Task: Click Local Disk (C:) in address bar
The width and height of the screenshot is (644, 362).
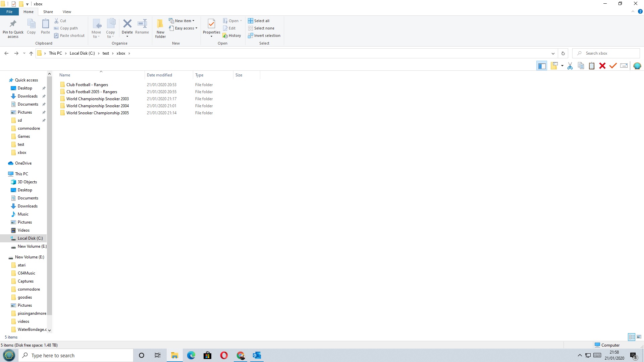Action: (82, 53)
